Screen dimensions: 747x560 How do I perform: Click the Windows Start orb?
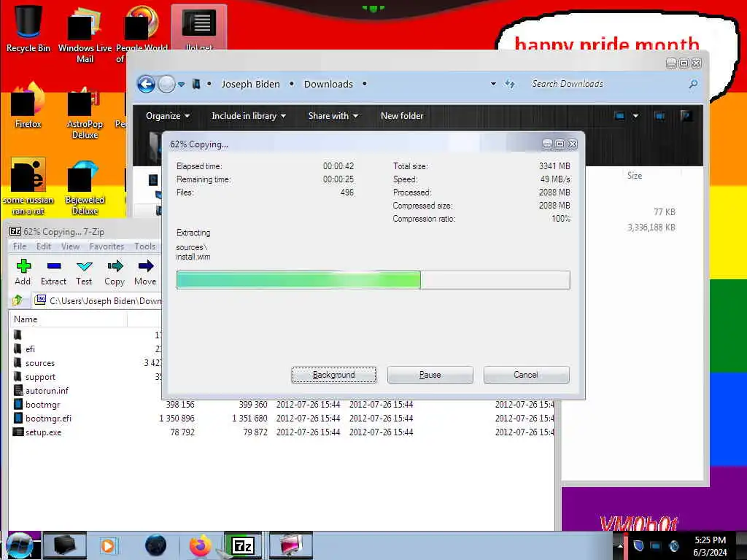20,545
